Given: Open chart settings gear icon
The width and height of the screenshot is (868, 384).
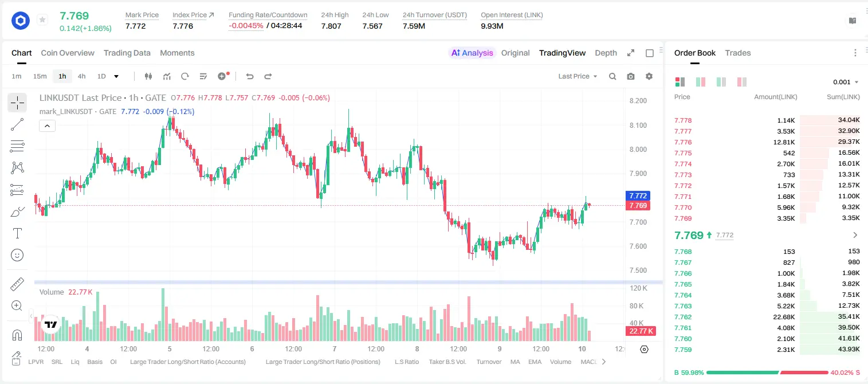Looking at the screenshot, I should pos(649,76).
